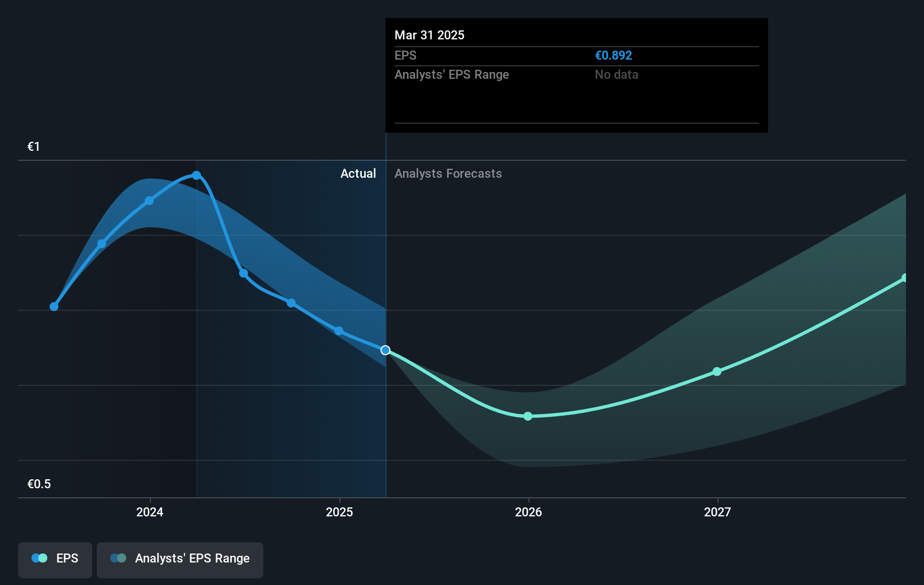
Task: Click the €0.892 EPS value in tooltip
Action: click(613, 56)
